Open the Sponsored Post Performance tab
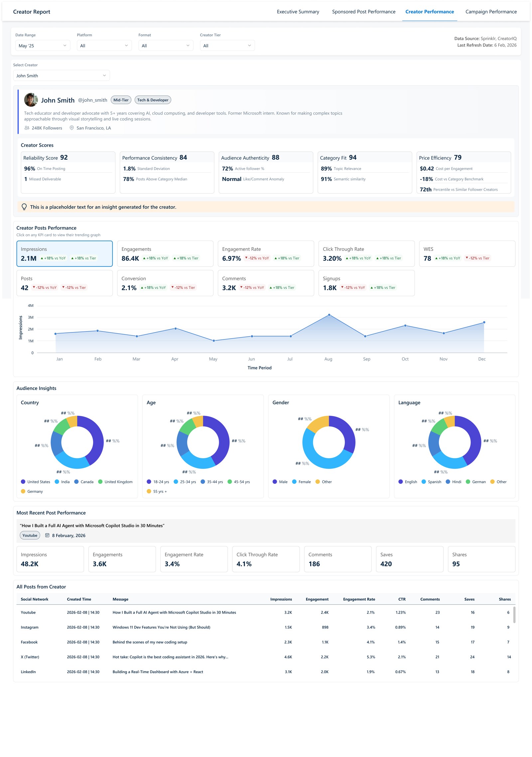This screenshot has width=532, height=757. [x=364, y=12]
